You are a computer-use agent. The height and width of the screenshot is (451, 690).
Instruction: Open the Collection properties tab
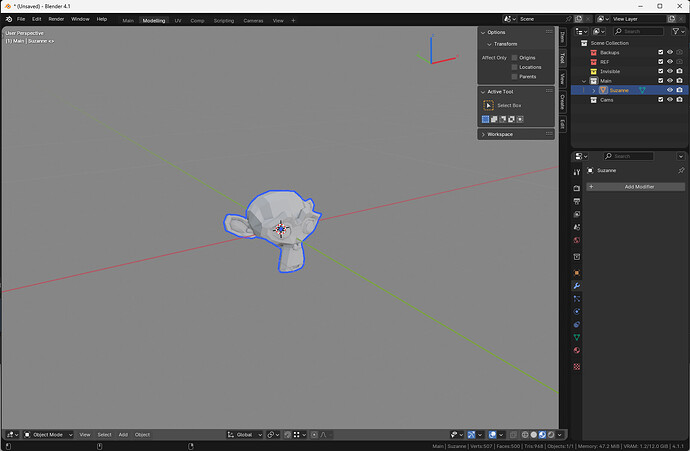[x=576, y=257]
